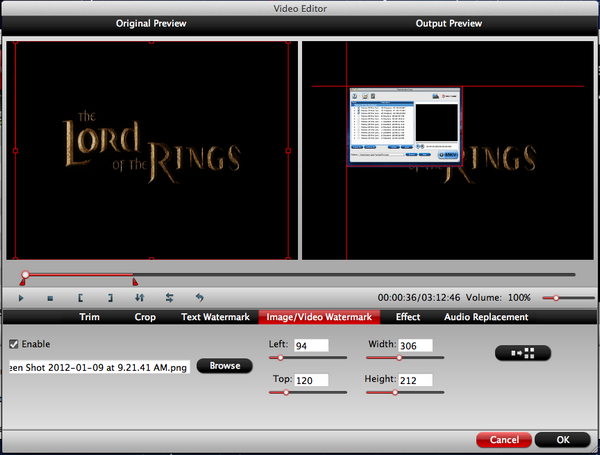Click the Volume 100% label
Image resolution: width=600 pixels, height=455 pixels.
pos(497,298)
